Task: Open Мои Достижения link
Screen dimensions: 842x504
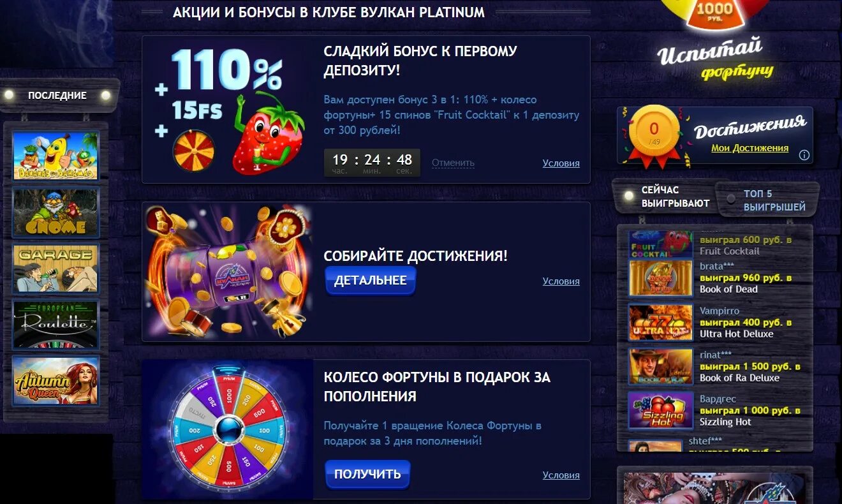Action: (750, 148)
